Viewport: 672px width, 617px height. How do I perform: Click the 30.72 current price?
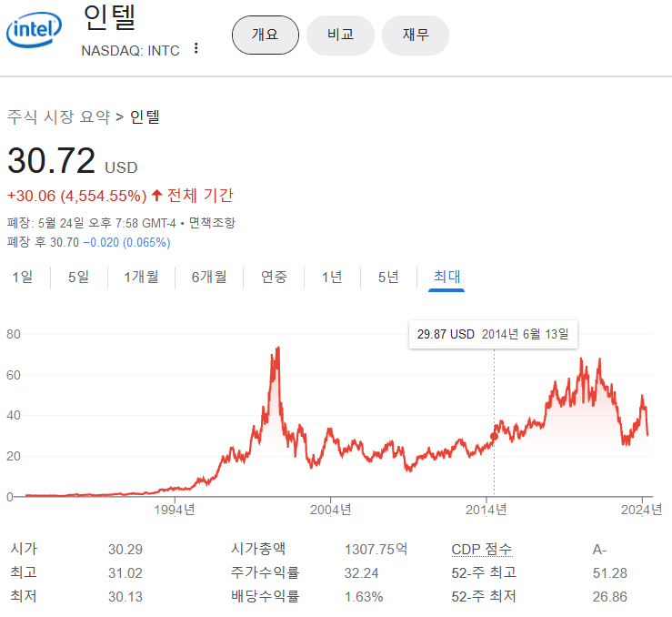[52, 160]
